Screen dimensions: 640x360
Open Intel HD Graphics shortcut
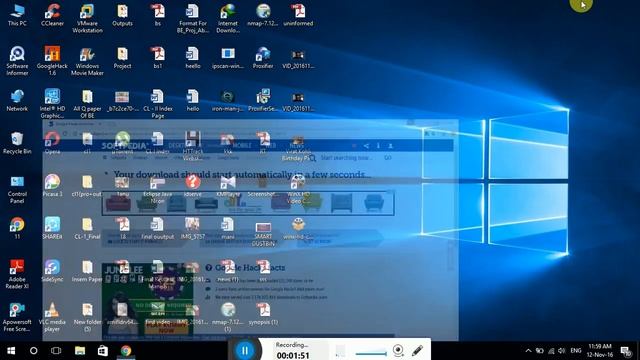click(52, 104)
